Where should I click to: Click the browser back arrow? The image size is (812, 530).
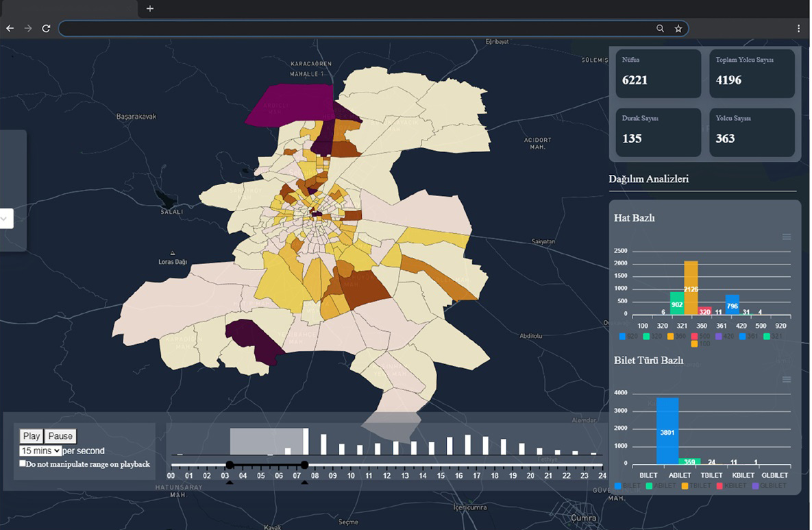[10, 29]
